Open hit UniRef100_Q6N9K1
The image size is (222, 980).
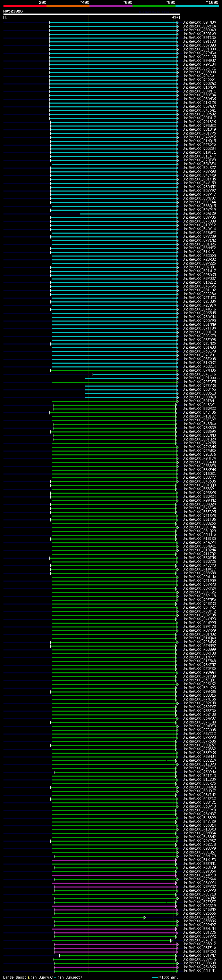199,546
